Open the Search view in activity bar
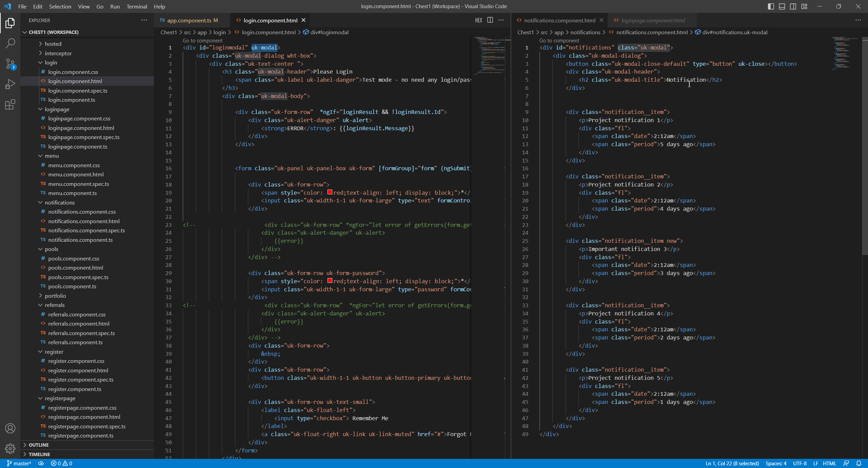This screenshot has height=468, width=868. pyautogui.click(x=10, y=43)
